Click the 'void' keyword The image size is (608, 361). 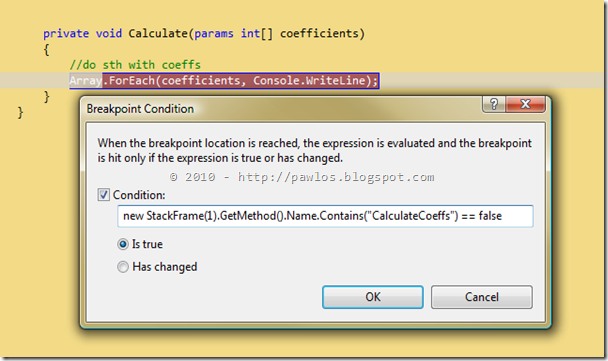coord(109,33)
